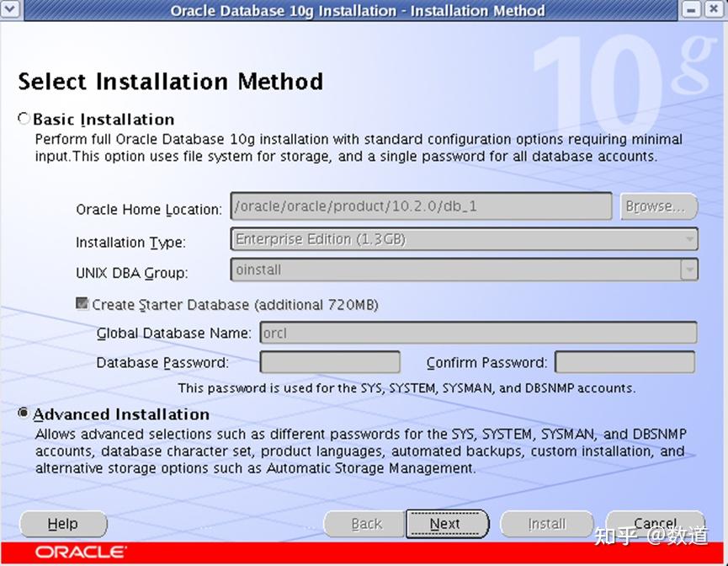728x566 pixels.
Task: Cancel the Oracle installation
Action: click(656, 524)
